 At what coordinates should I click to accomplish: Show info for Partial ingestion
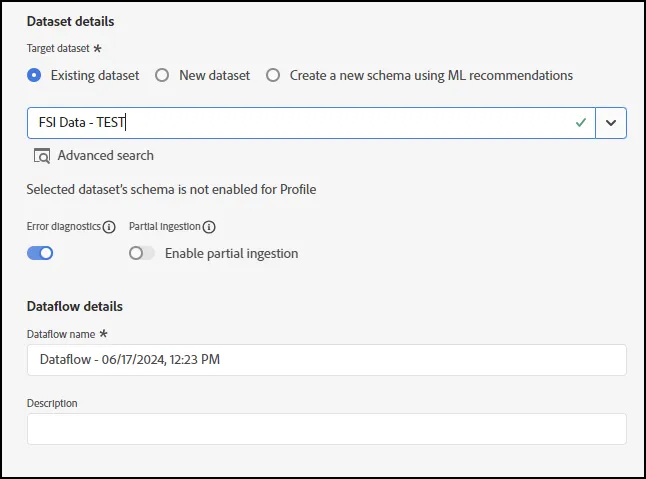pyautogui.click(x=209, y=227)
